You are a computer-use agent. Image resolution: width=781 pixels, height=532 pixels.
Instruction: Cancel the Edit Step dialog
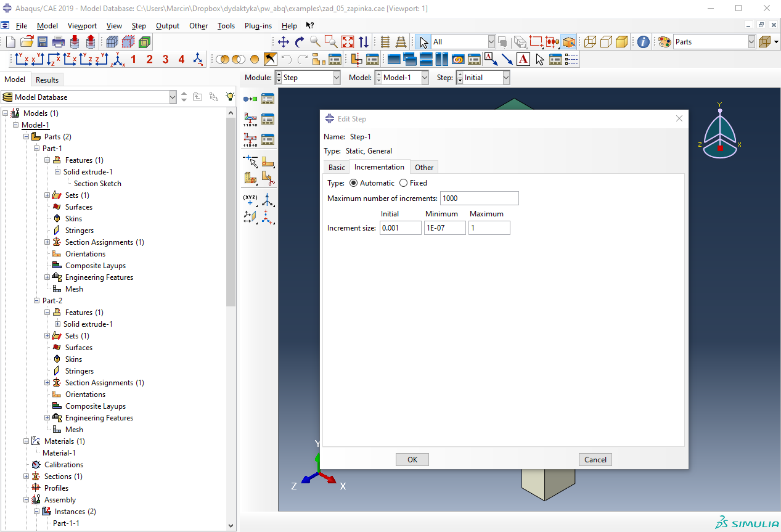[595, 459]
